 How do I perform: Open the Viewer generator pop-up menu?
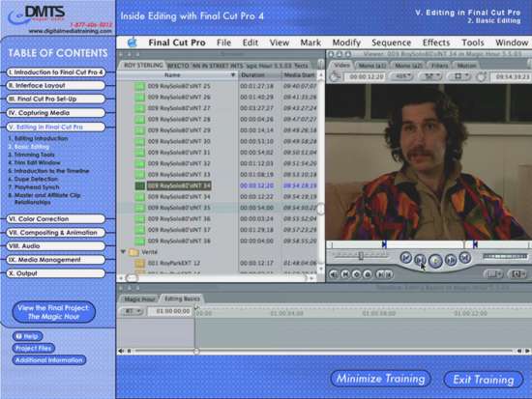coord(517,274)
